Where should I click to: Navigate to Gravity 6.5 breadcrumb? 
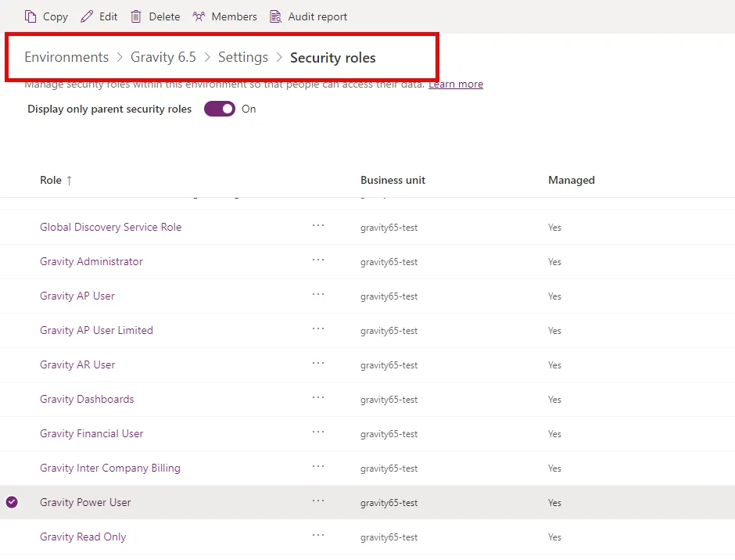pyautogui.click(x=163, y=57)
